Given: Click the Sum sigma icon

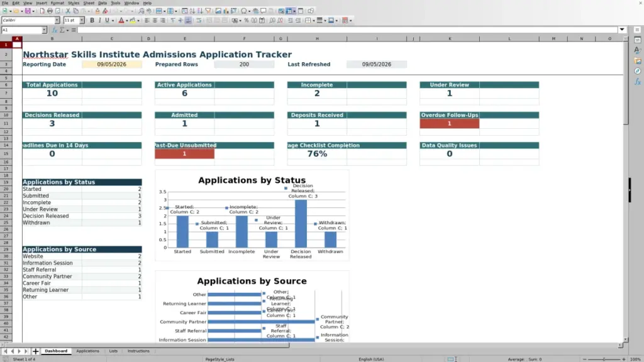Looking at the screenshot, I should [62, 30].
